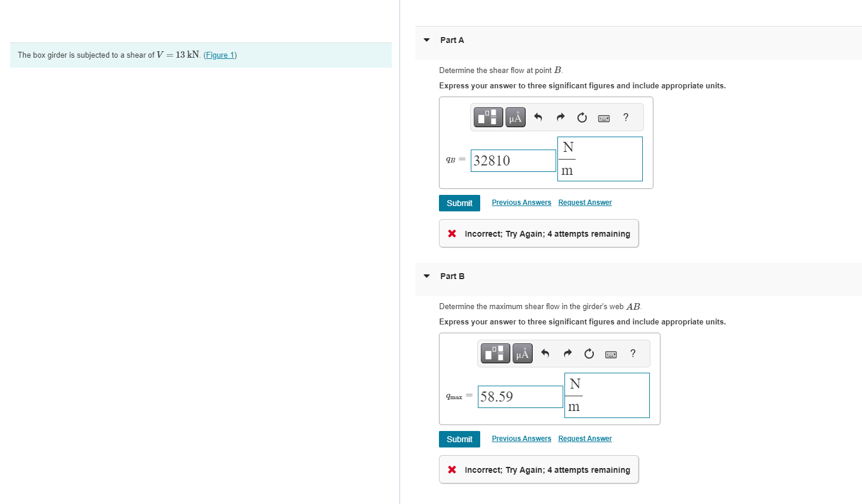Submit the Part A answer
Viewport: 862px width, 504px height.
(460, 203)
